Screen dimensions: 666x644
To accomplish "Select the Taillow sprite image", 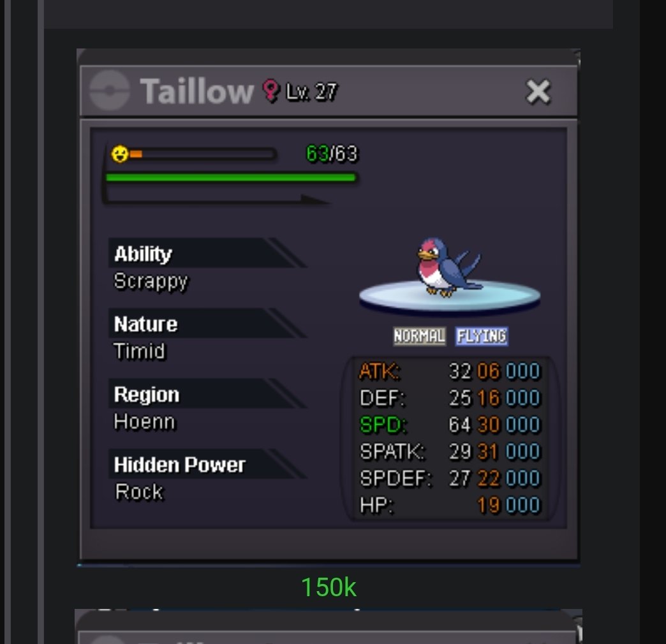I will [448, 267].
